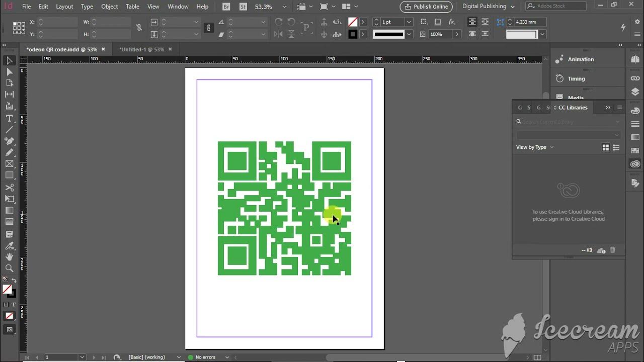Toggle screen mode at toolbox bottom
The image size is (644, 362).
coord(9,330)
